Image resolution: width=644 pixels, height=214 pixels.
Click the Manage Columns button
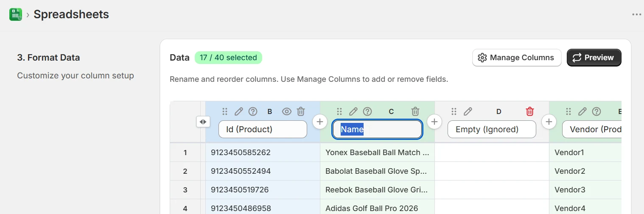pyautogui.click(x=517, y=58)
